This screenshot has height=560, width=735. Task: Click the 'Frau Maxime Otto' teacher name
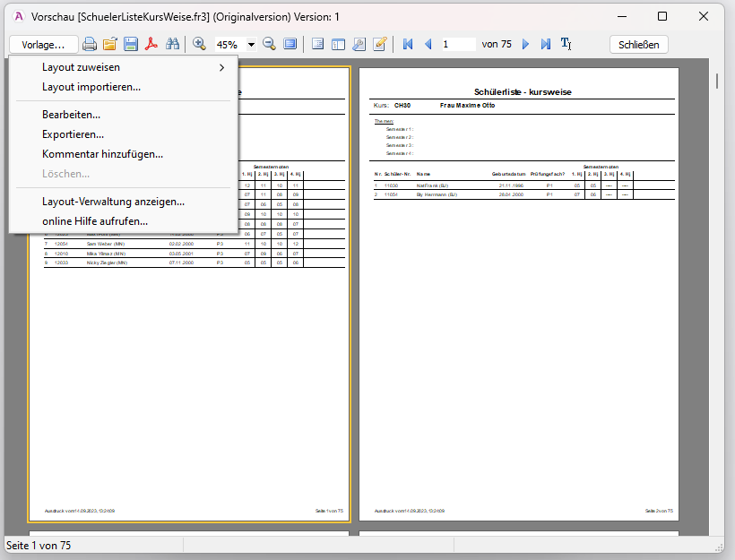(467, 106)
